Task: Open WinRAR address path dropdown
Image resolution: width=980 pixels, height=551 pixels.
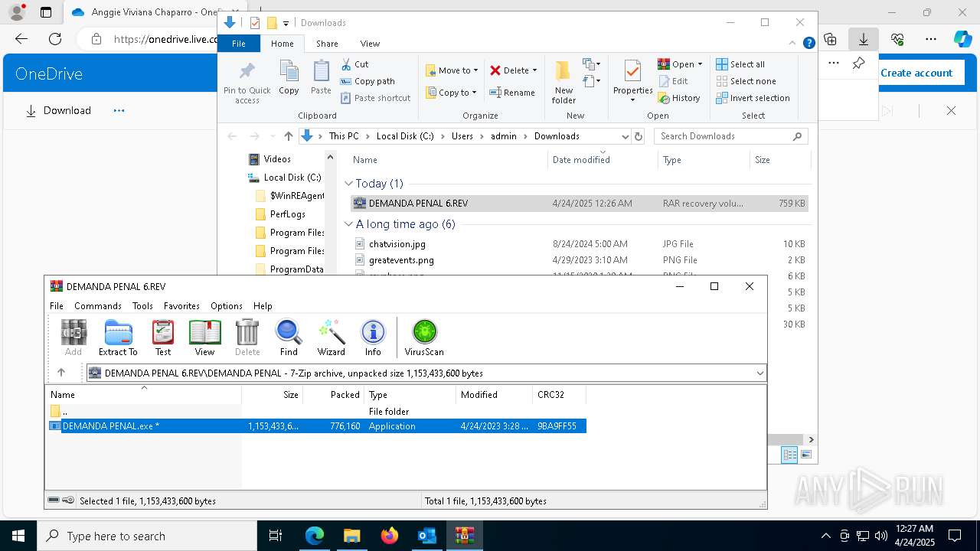Action: pyautogui.click(x=759, y=373)
